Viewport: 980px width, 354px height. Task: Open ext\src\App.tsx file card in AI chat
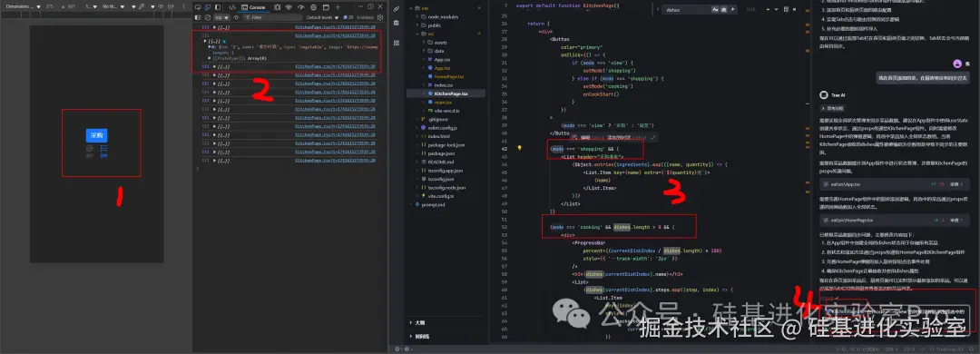[x=895, y=184]
